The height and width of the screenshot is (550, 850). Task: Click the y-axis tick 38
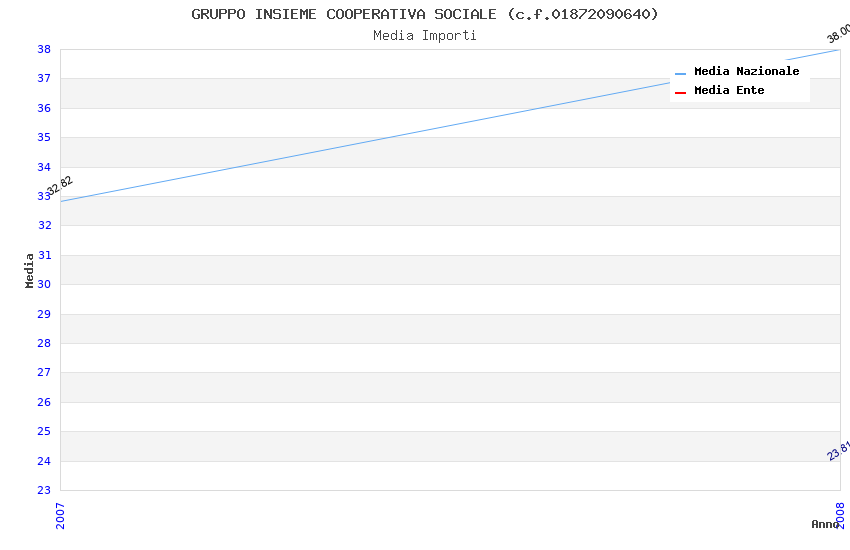44,49
